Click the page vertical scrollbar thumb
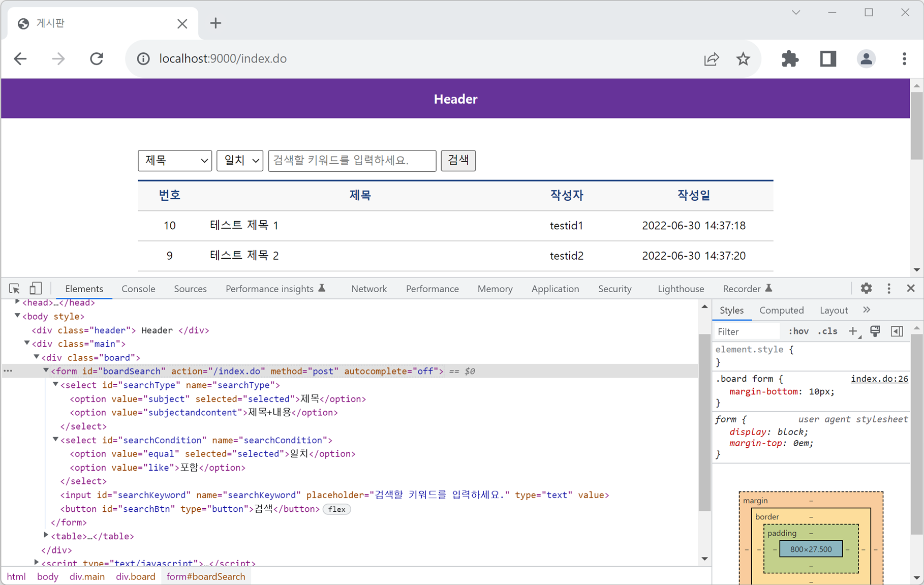The image size is (924, 585). coord(916,126)
